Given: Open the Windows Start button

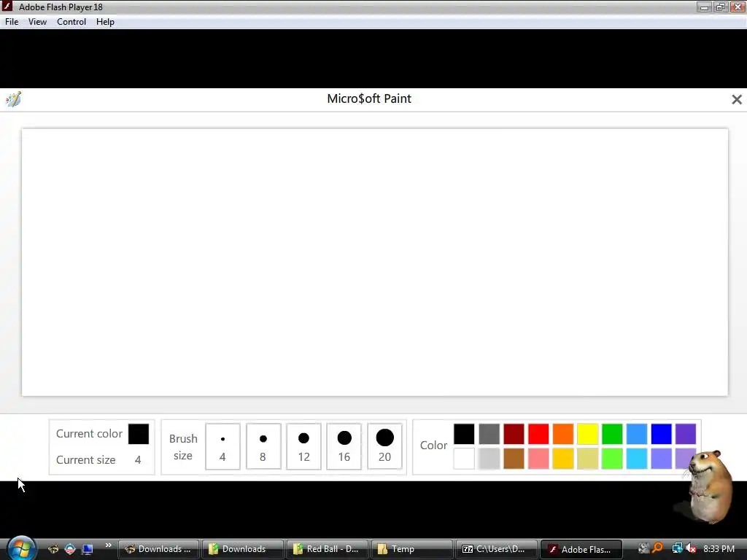Looking at the screenshot, I should tap(21, 548).
